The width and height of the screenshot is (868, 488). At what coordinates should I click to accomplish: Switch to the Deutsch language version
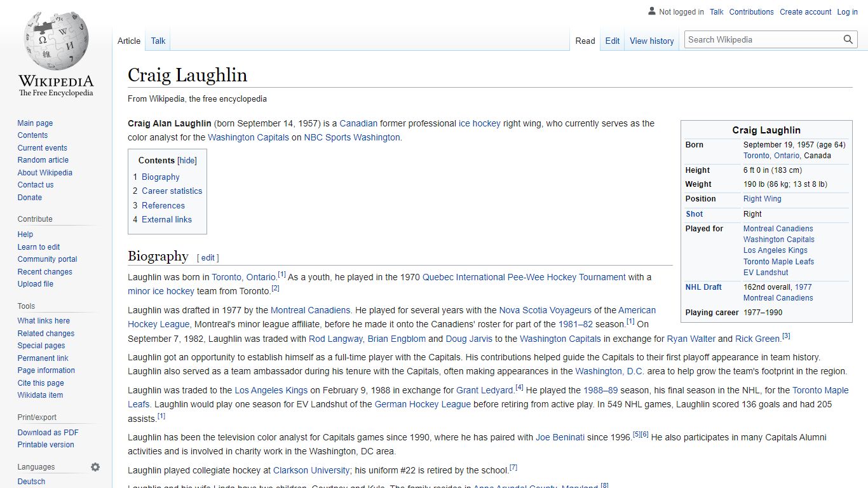(32, 482)
